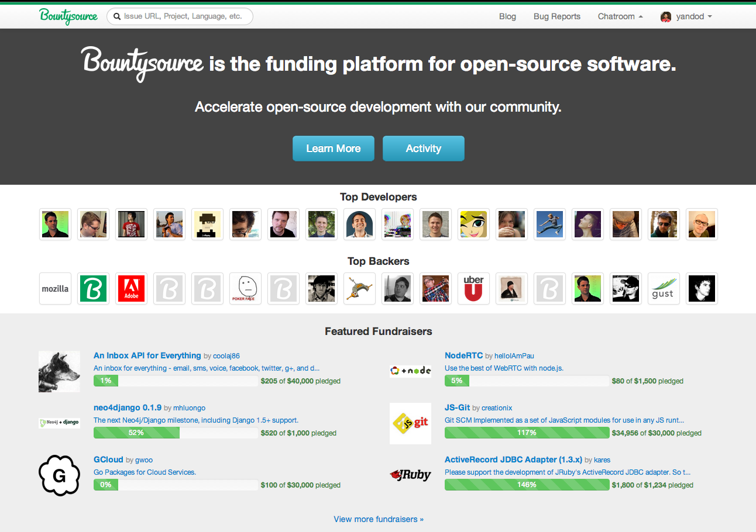
Task: Click the Mozilla backer icon
Action: click(55, 289)
